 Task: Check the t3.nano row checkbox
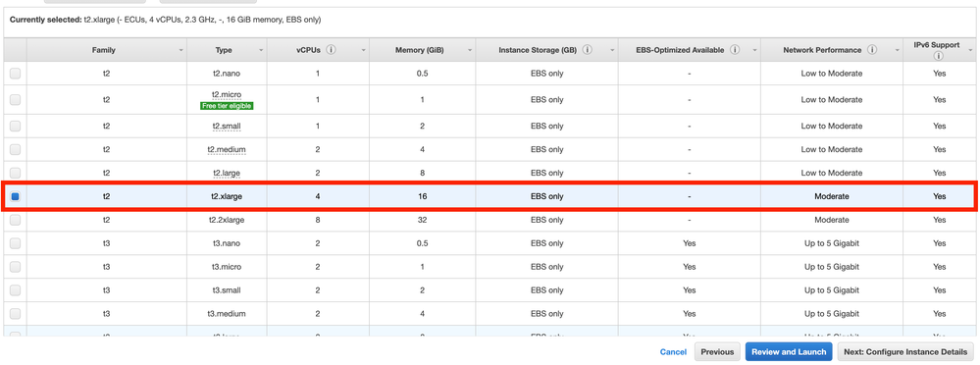coord(15,243)
